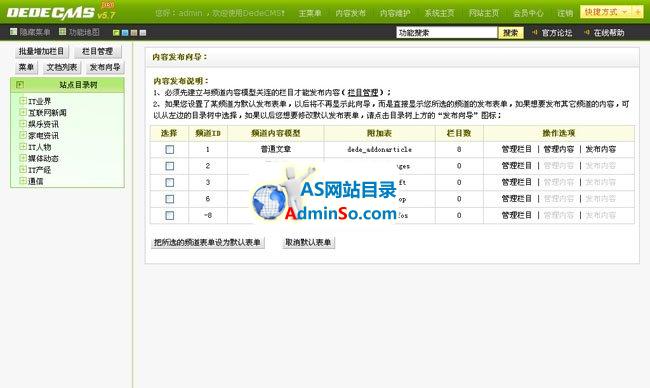Click 发布内容 in the 普通文章 row

click(600, 149)
